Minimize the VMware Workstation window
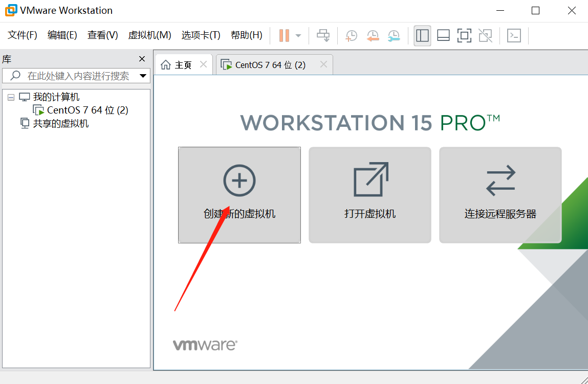Image resolution: width=588 pixels, height=384 pixels. coord(500,11)
